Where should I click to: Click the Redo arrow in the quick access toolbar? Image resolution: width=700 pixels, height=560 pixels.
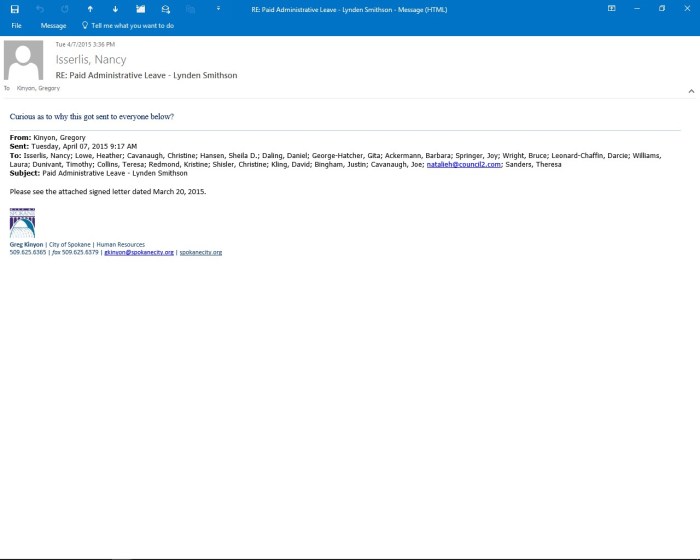(x=65, y=9)
